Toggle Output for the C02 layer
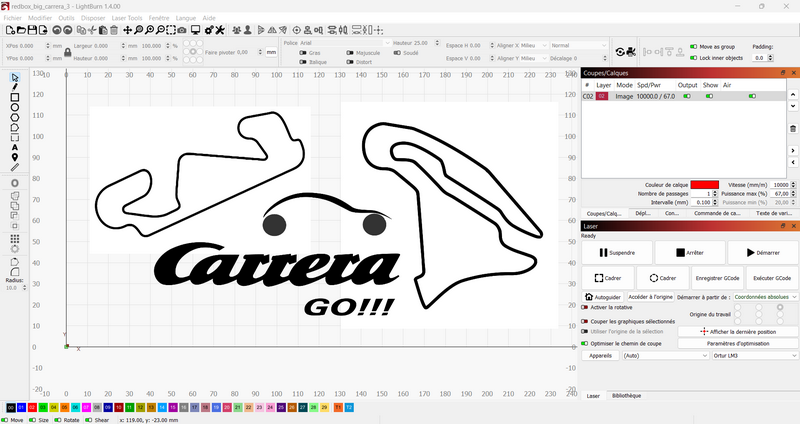Screen dimensions: 800x424 pos(687,96)
